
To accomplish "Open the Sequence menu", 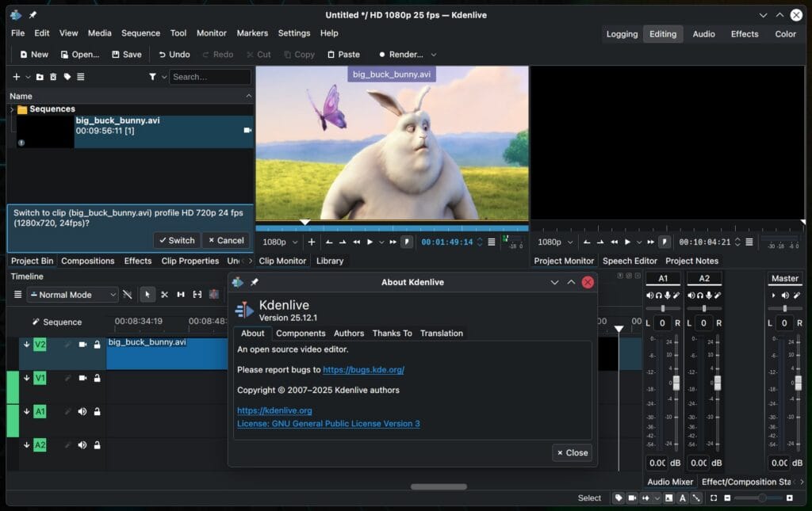I will click(x=140, y=33).
